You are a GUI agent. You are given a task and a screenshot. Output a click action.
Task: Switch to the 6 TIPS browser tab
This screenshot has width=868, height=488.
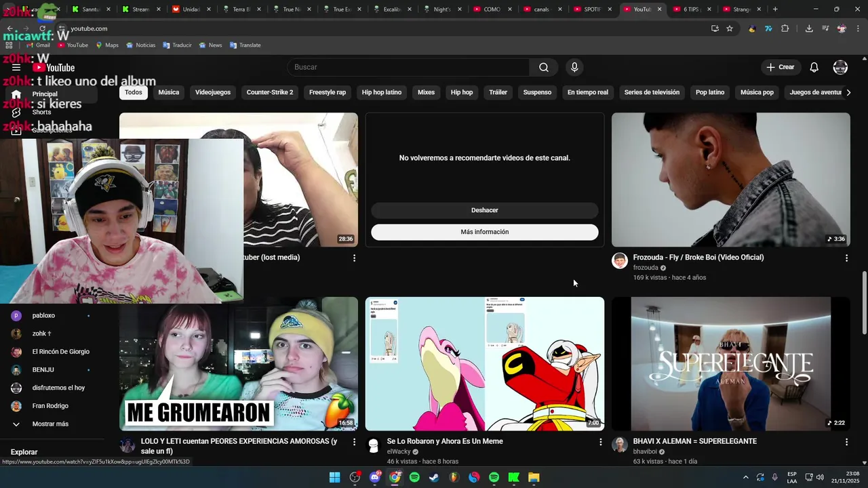coord(692,9)
